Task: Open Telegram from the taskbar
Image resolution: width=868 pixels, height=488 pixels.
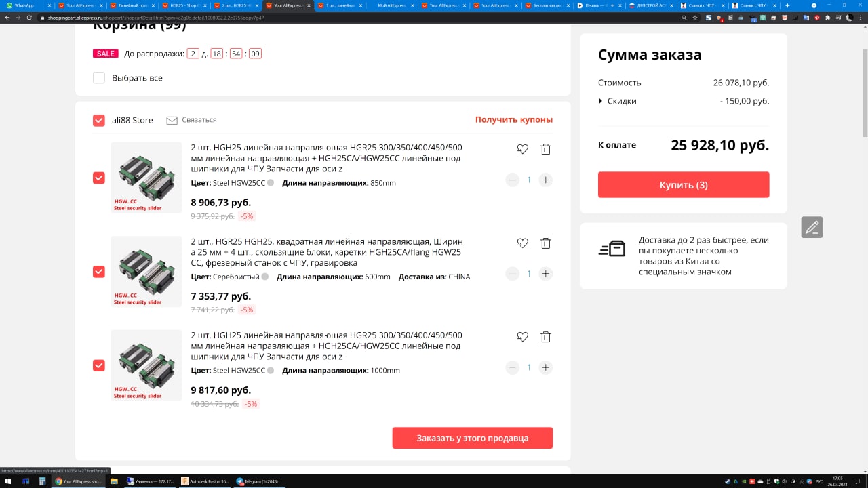Action: [x=258, y=481]
